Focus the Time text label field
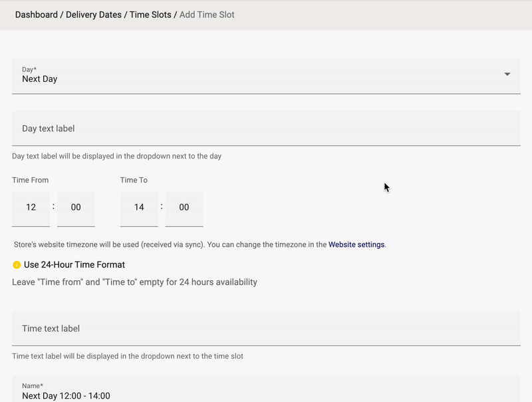This screenshot has width=532, height=402. [x=266, y=328]
